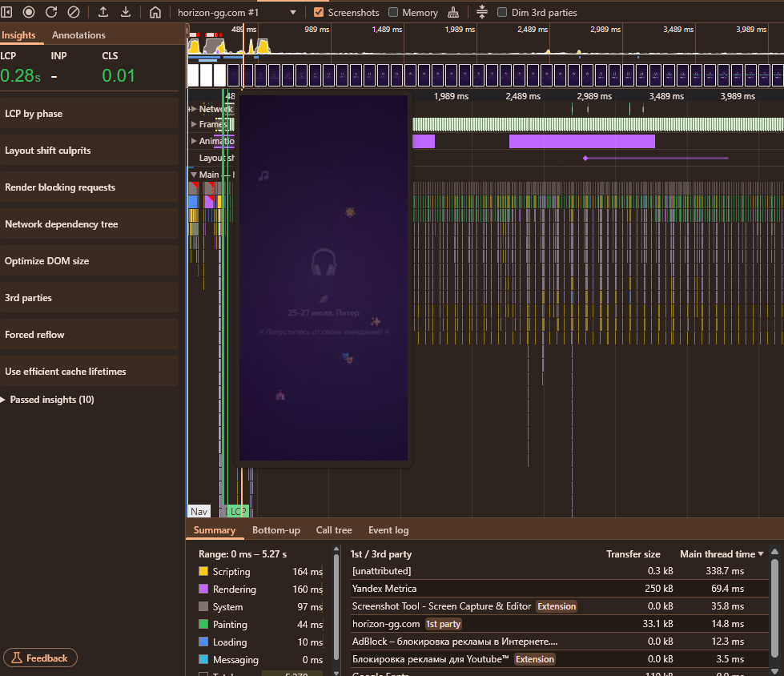This screenshot has width=784, height=676.
Task: Switch to the Annotations tab
Action: coord(78,35)
